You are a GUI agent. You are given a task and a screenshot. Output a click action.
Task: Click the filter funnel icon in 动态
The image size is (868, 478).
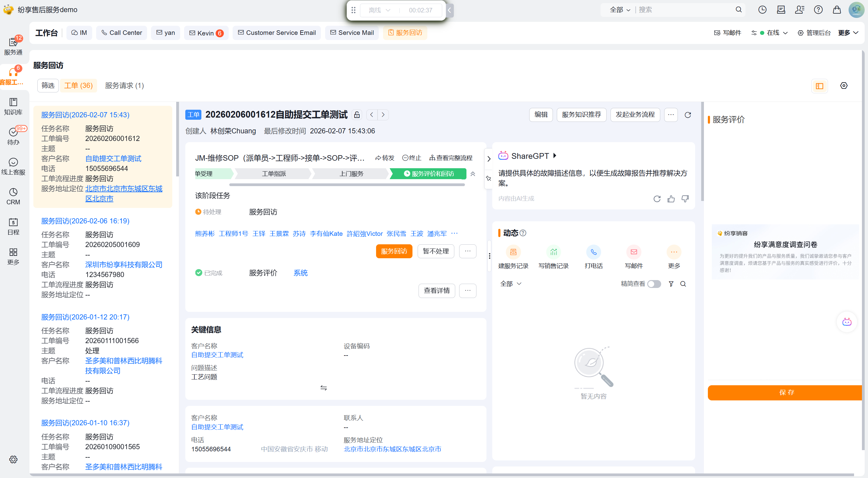(x=671, y=284)
